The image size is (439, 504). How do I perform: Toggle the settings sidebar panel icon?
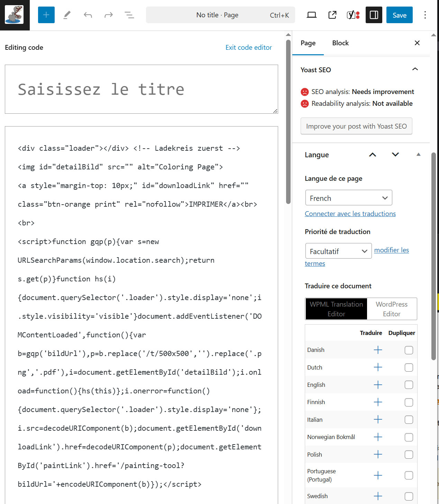click(374, 15)
